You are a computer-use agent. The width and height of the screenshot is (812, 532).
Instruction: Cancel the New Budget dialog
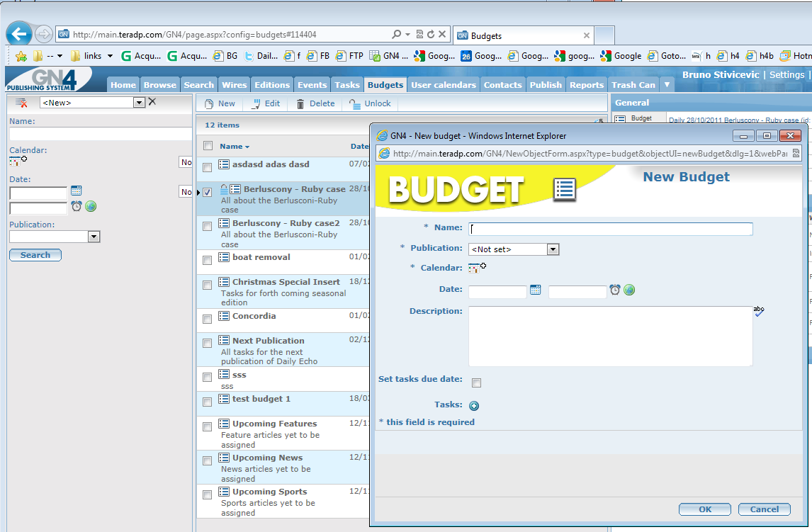click(x=765, y=509)
